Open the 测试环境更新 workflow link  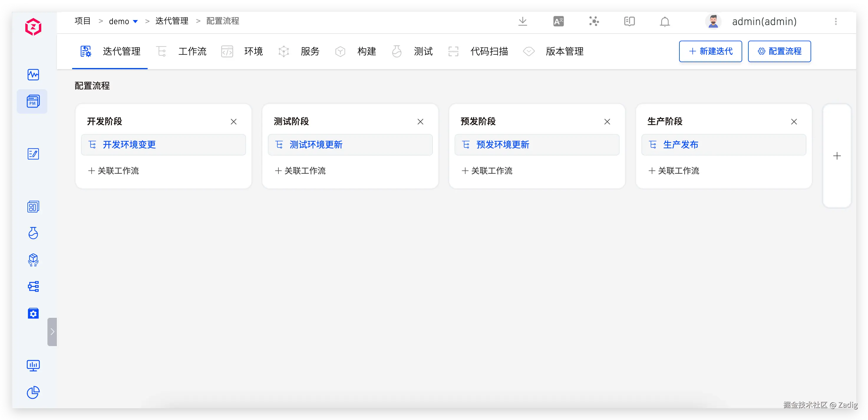point(316,145)
